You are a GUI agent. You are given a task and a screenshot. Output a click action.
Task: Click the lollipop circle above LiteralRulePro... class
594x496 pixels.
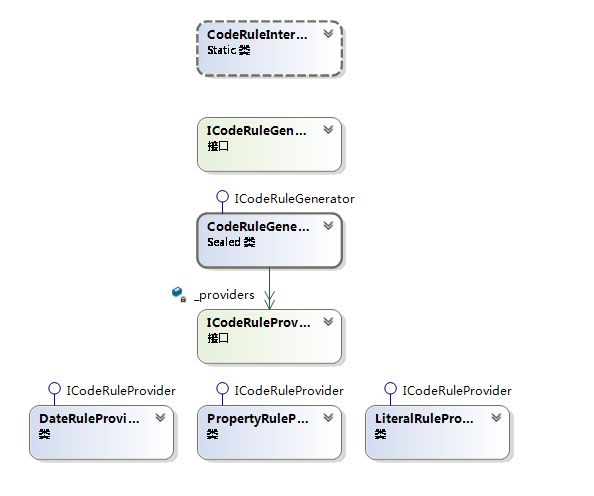click(390, 388)
